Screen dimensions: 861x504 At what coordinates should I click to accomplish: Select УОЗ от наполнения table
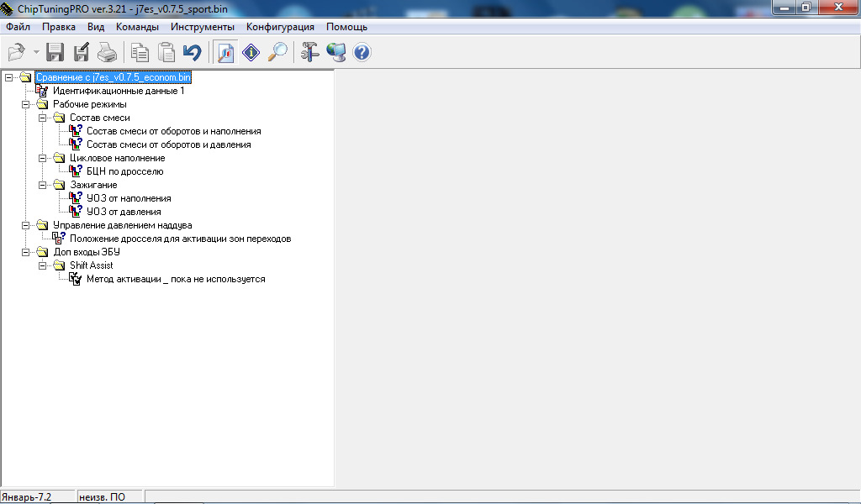pos(129,198)
